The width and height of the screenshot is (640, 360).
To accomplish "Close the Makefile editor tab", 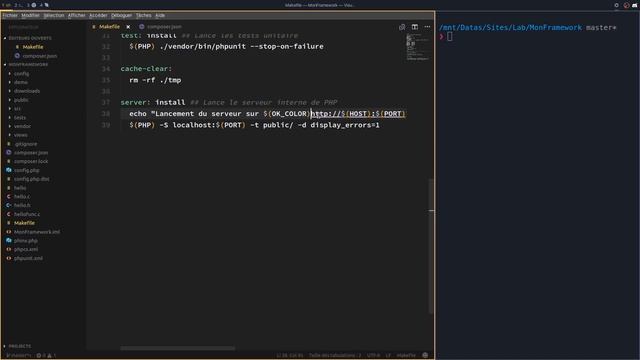I will pos(128,27).
